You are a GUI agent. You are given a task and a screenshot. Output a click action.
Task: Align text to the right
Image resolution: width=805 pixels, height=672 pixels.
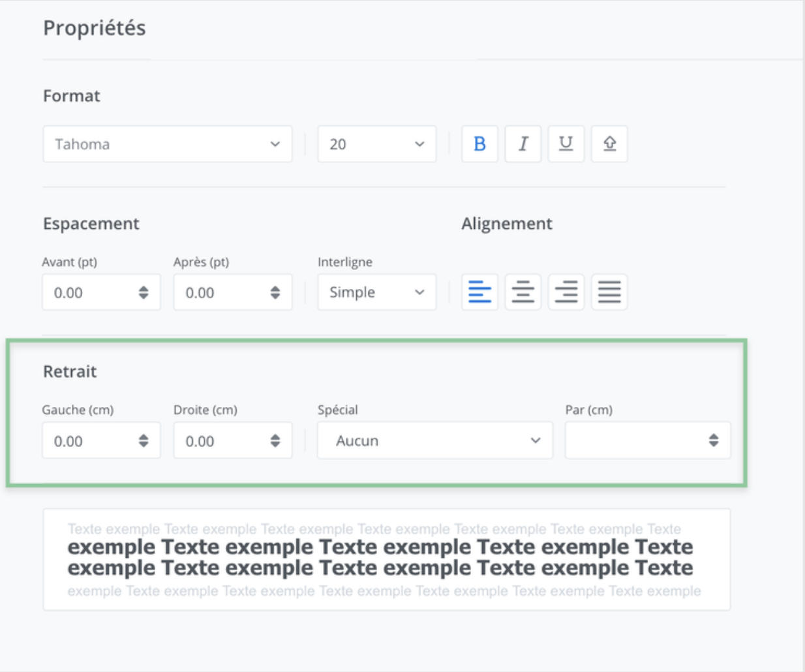click(566, 292)
